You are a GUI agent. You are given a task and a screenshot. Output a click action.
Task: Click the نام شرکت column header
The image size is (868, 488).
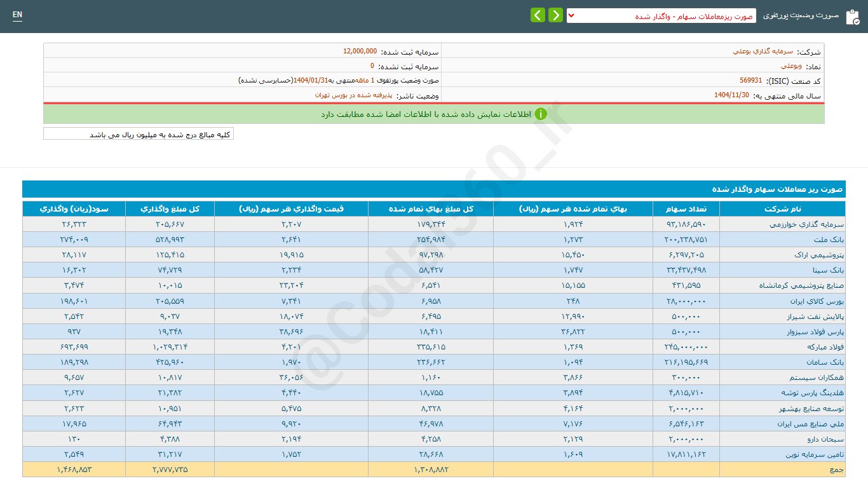tap(782, 209)
